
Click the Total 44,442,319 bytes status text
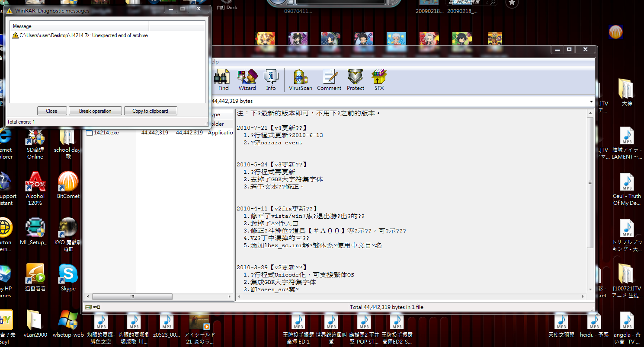tap(386, 307)
